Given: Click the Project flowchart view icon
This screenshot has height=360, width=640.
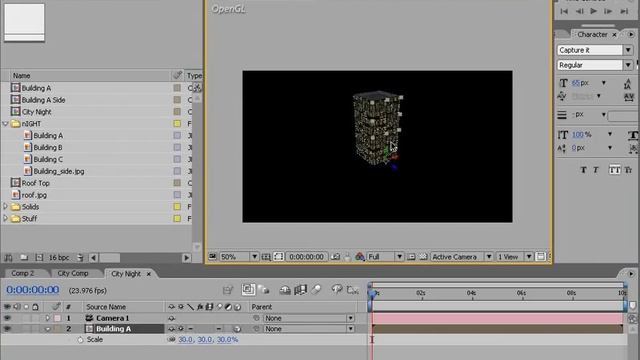Looking at the screenshot, I should [x=197, y=87].
